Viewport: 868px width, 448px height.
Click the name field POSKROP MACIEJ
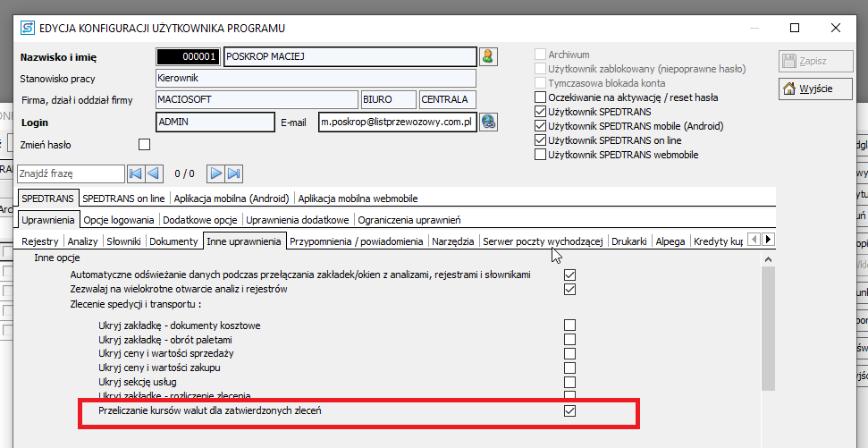350,56
